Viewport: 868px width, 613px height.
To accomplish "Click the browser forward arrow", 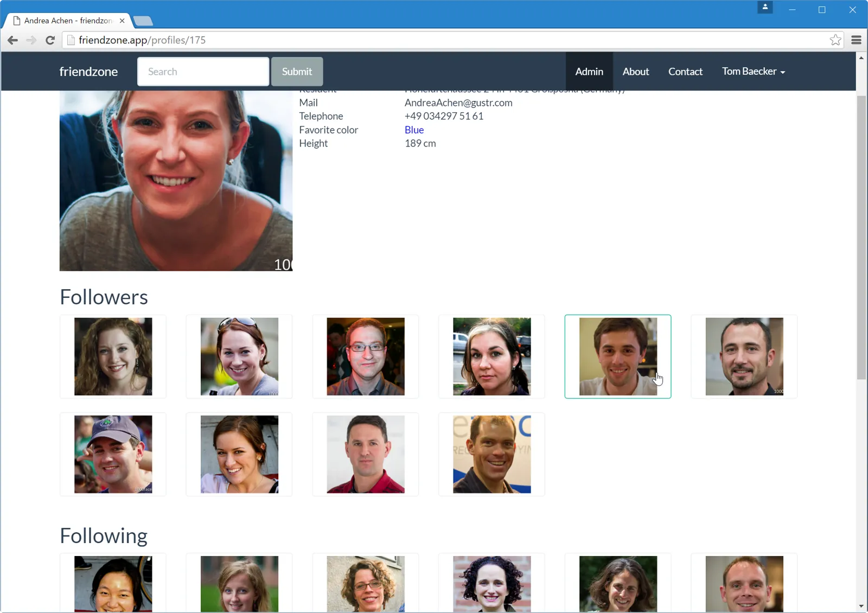I will (31, 40).
